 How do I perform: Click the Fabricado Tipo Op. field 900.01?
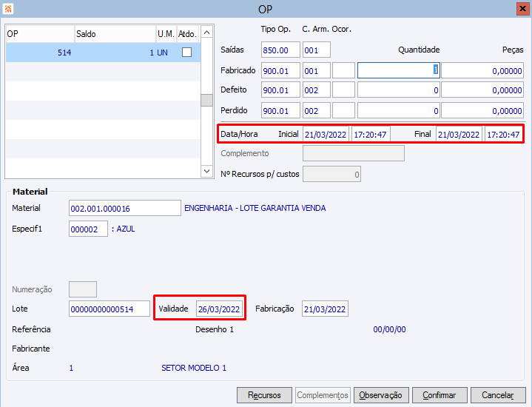(280, 70)
